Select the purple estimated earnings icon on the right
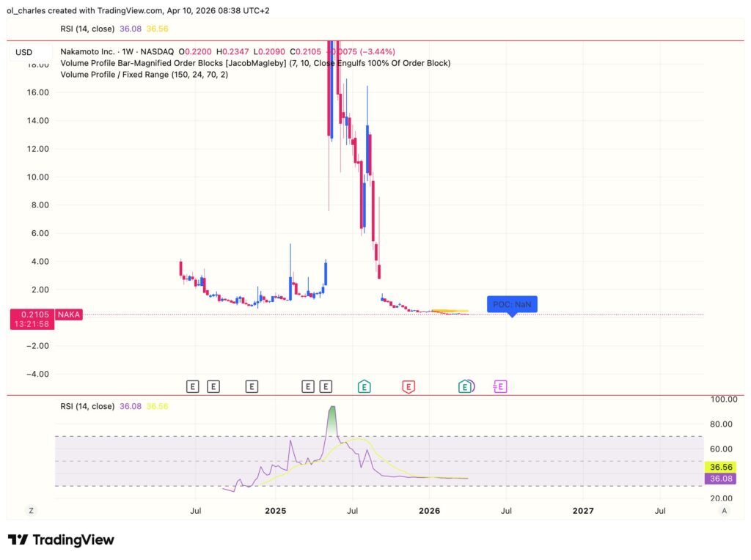The height and width of the screenshot is (560, 751). pos(499,386)
